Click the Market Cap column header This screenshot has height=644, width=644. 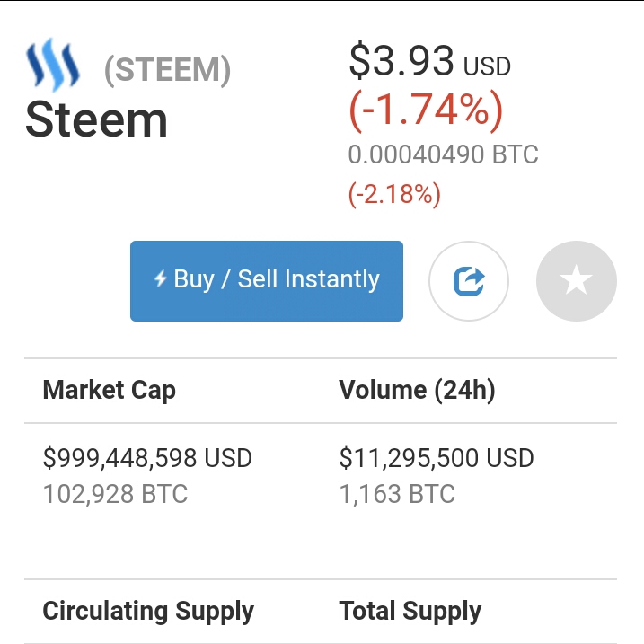pyautogui.click(x=109, y=390)
